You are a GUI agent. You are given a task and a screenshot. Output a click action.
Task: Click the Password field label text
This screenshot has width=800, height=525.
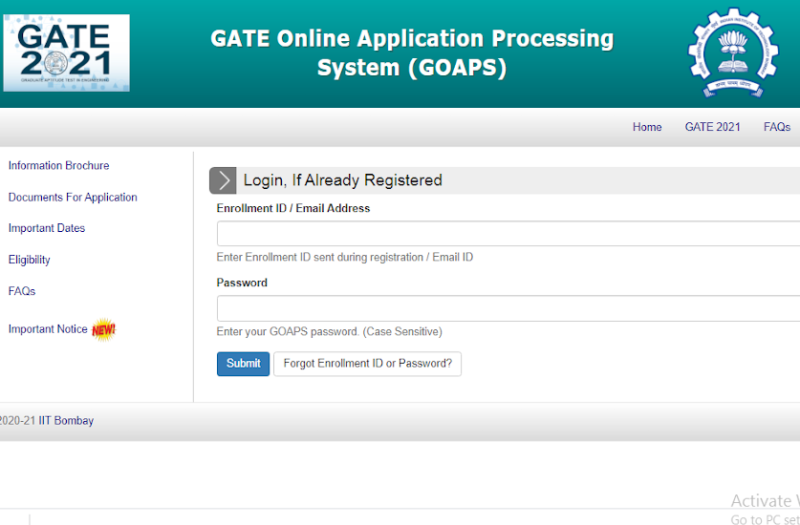click(x=242, y=283)
